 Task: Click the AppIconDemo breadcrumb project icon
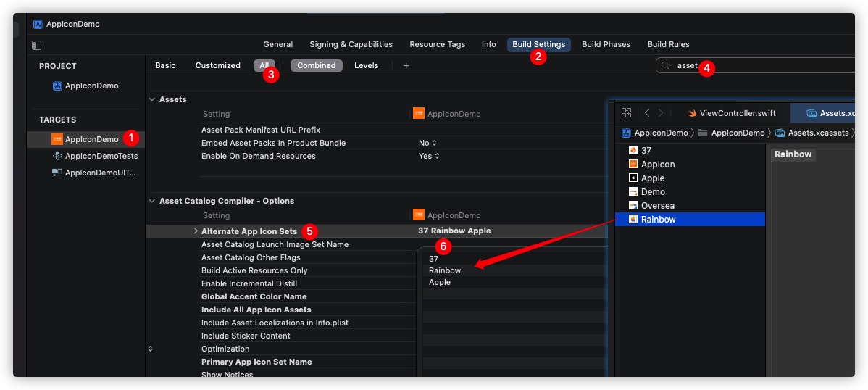[x=626, y=133]
